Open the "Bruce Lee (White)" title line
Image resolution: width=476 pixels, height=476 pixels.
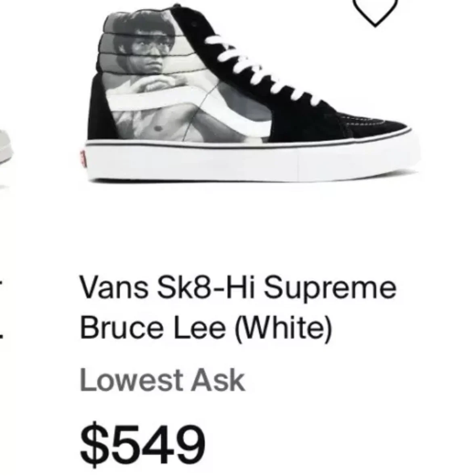[206, 329]
